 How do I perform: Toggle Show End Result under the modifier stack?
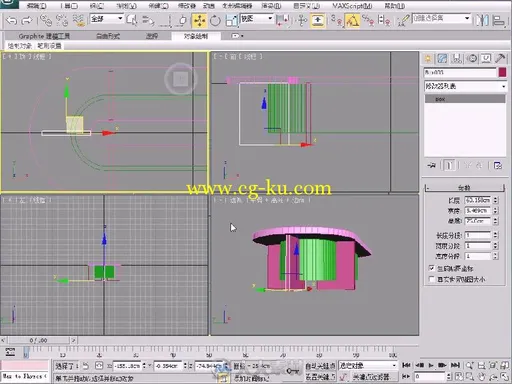449,165
